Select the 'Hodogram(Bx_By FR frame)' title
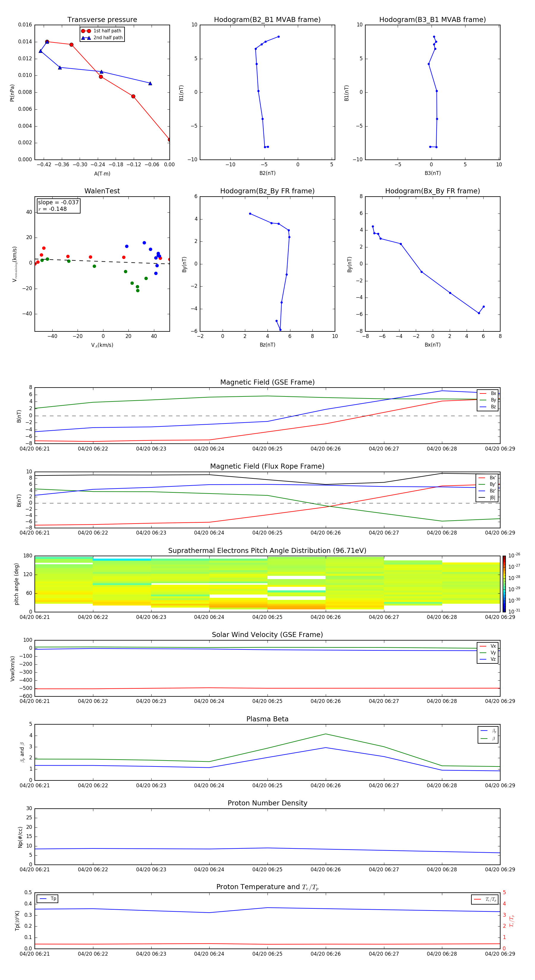 [432, 191]
